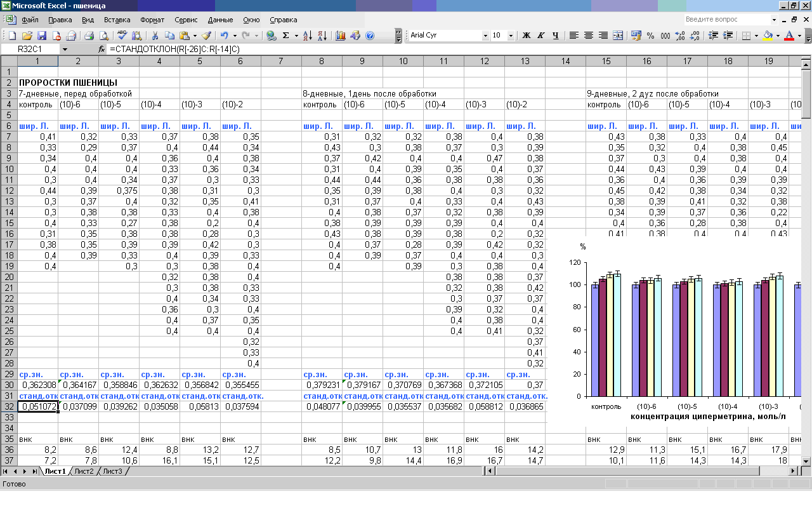Image resolution: width=812 pixels, height=508 pixels.
Task: Cut selection with scissors icon
Action: point(154,36)
